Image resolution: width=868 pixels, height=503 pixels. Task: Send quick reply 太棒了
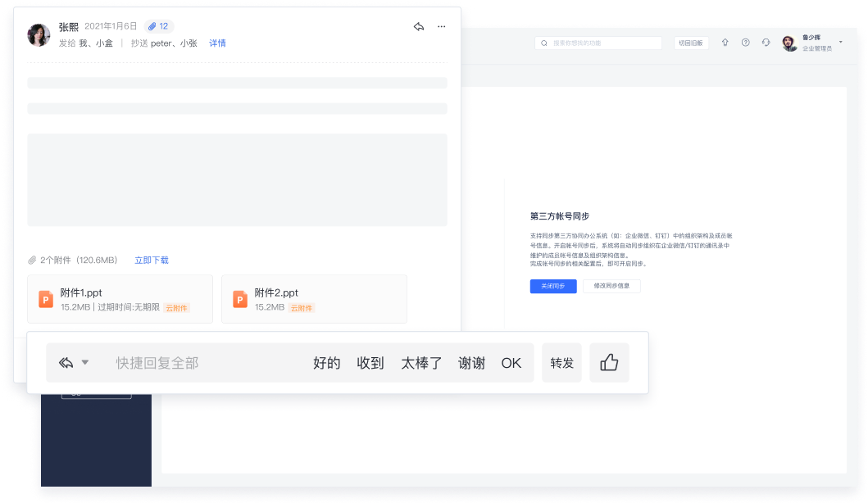[x=421, y=363]
